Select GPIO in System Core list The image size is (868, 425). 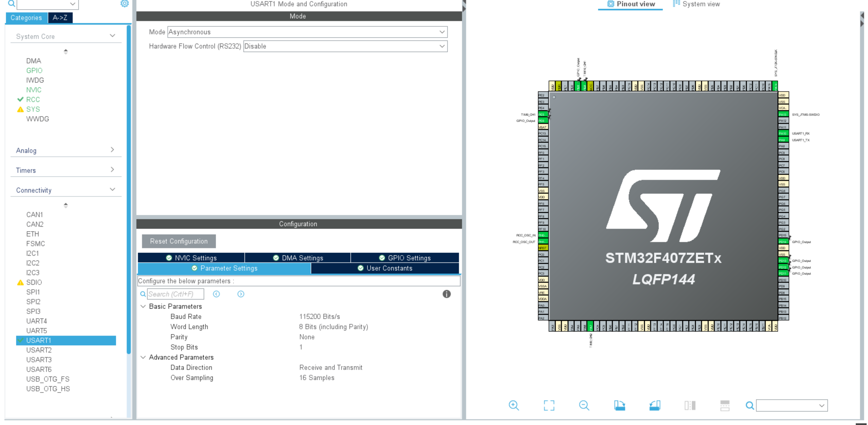coord(34,71)
